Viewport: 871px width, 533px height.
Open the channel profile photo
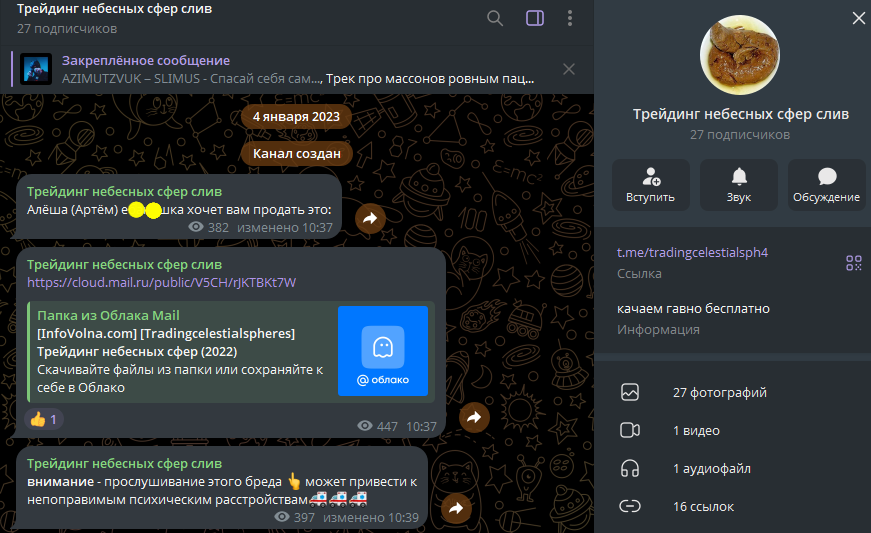point(741,54)
